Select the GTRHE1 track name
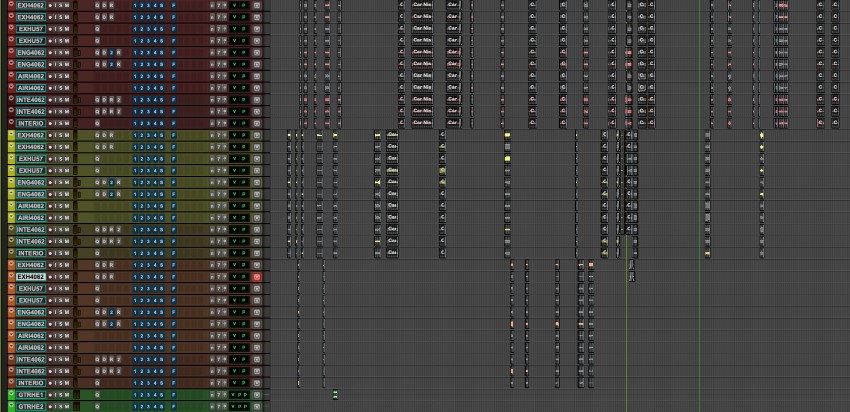The image size is (850, 412). click(x=31, y=395)
